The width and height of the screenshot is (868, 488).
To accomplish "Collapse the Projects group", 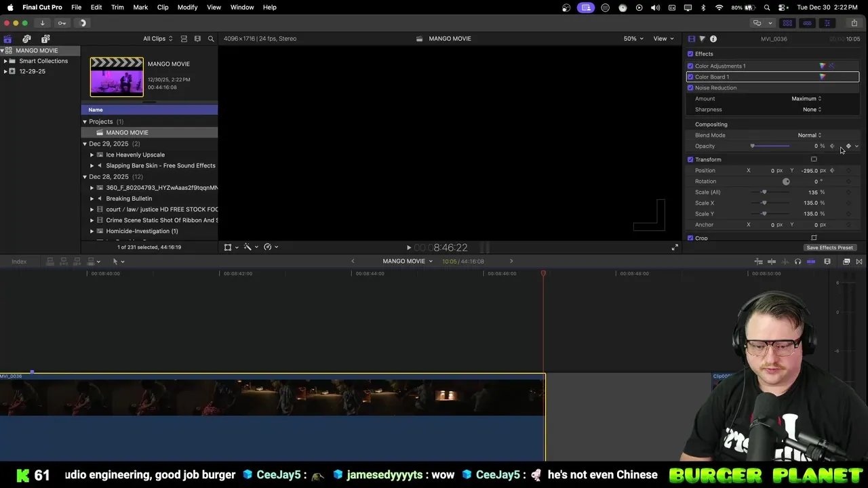I will (85, 122).
